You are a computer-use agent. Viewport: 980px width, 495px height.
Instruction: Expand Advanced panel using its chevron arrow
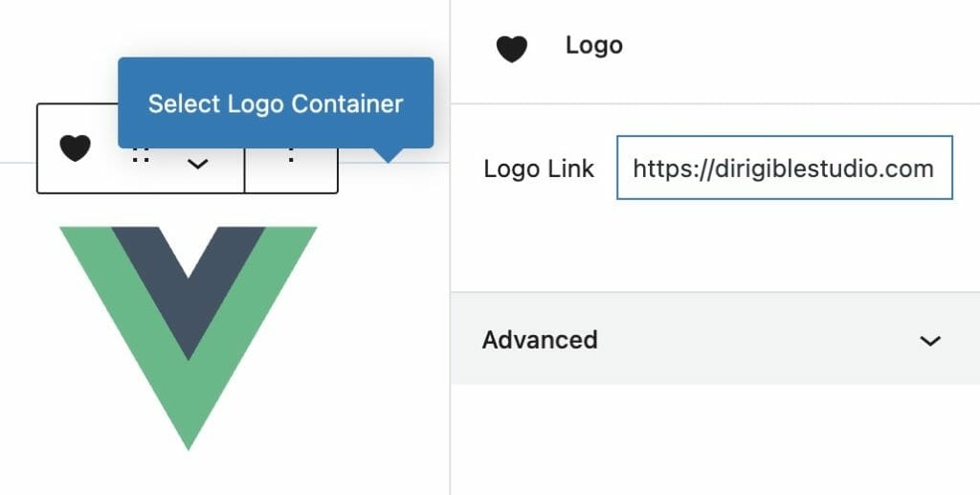(x=929, y=341)
